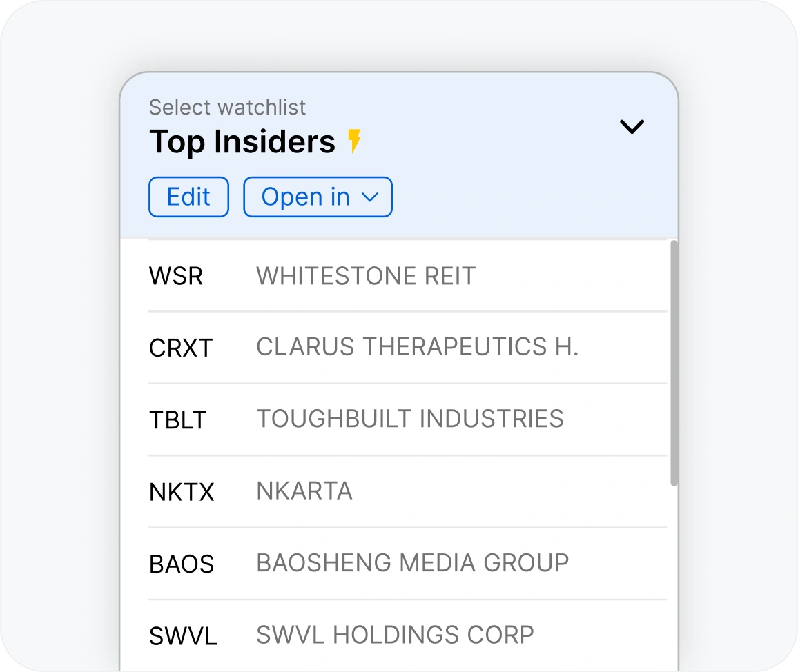Select the CRXT ticker symbol

181,348
